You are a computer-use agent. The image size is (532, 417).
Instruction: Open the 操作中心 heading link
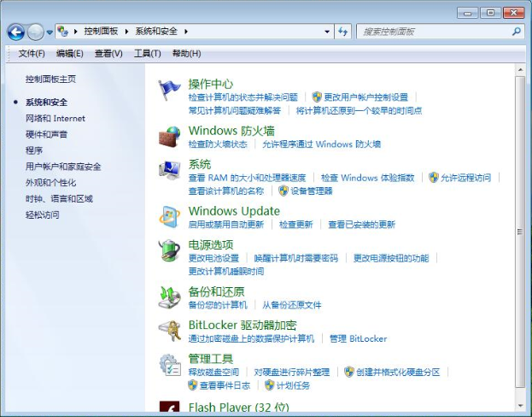click(x=211, y=84)
